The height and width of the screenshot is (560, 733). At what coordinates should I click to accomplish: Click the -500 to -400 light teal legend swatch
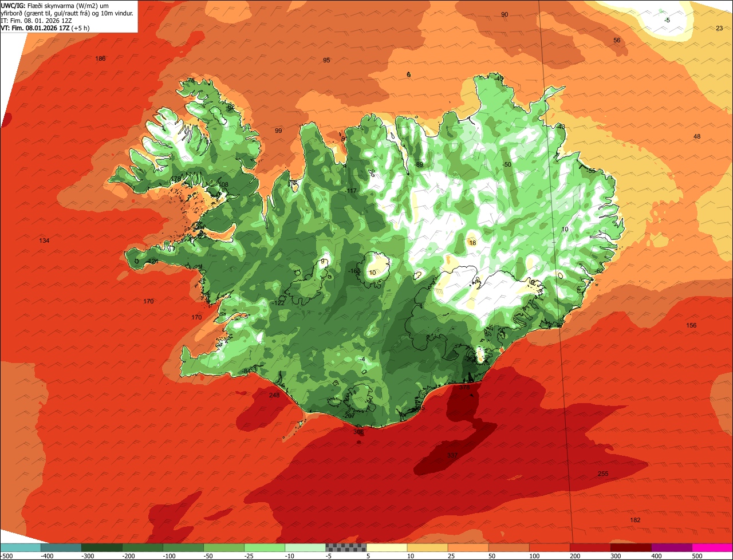pyautogui.click(x=20, y=547)
